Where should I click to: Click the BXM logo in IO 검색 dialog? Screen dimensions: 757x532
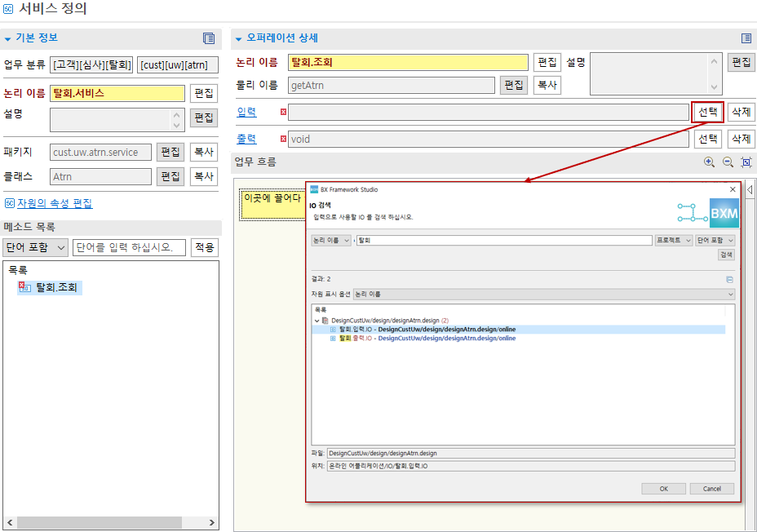click(723, 214)
